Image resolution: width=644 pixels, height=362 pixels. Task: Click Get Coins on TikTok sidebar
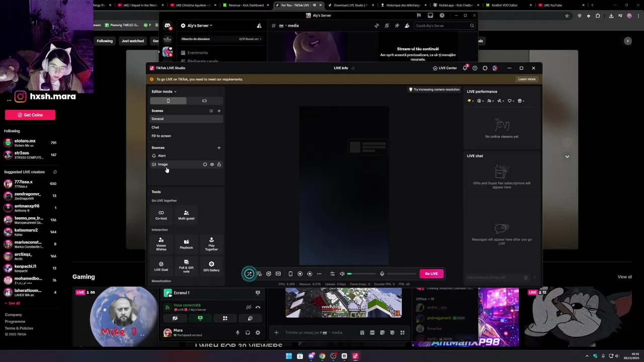pyautogui.click(x=30, y=115)
